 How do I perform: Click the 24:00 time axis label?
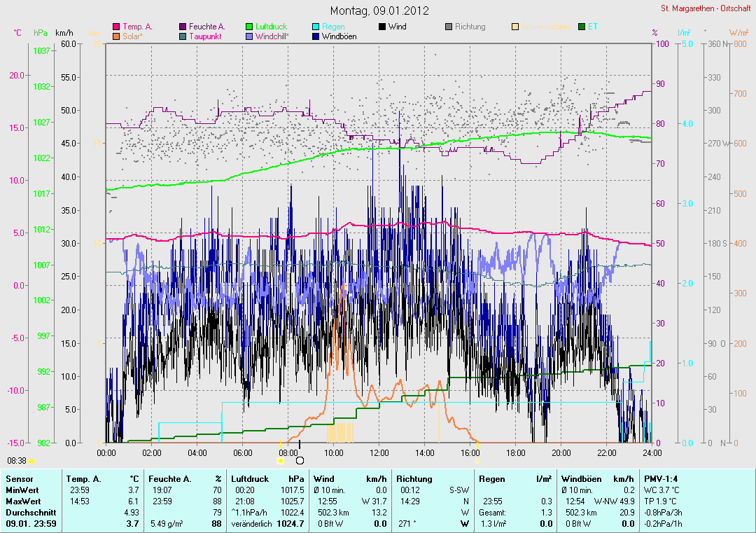tap(652, 453)
